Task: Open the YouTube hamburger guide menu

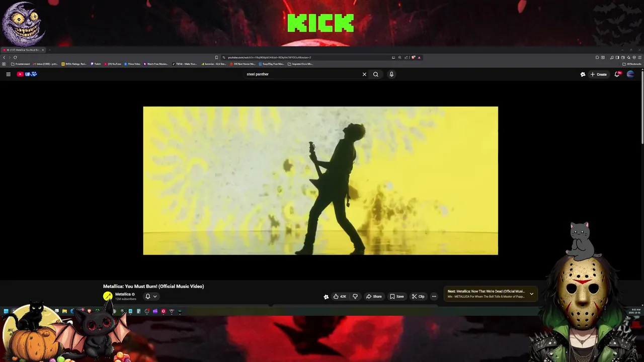Action: (8, 74)
